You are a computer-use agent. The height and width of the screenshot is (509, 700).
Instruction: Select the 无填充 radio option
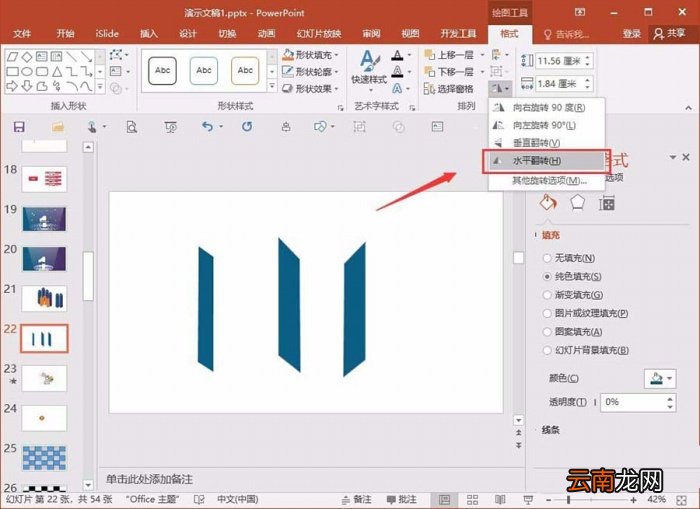click(x=547, y=258)
